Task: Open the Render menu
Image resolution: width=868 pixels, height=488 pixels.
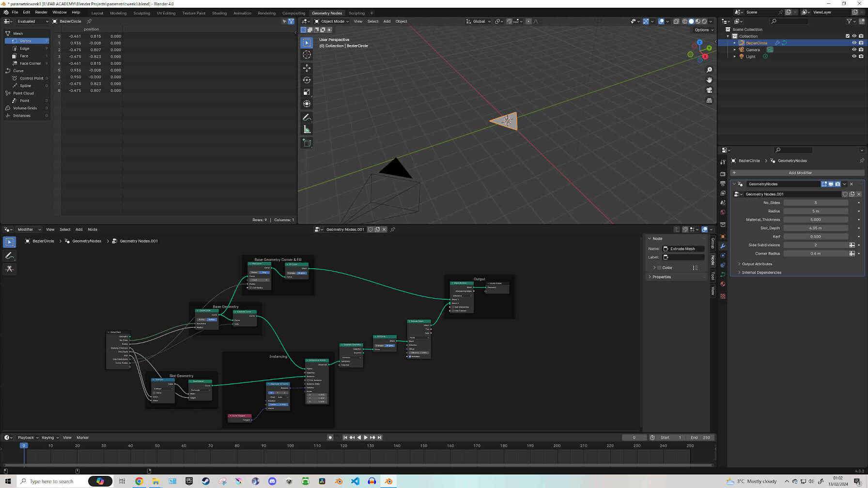Action: click(x=41, y=12)
